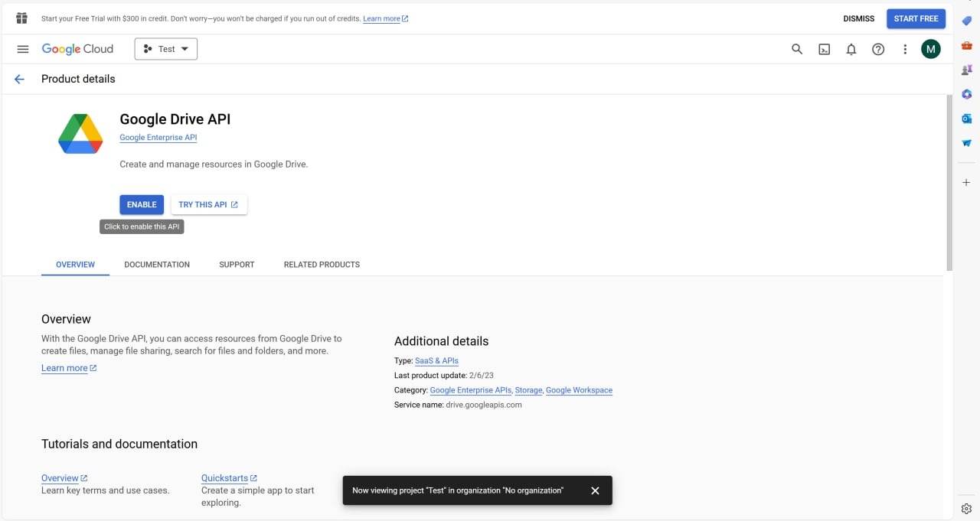This screenshot has width=980, height=521.
Task: Enable the Google Drive API
Action: (142, 204)
